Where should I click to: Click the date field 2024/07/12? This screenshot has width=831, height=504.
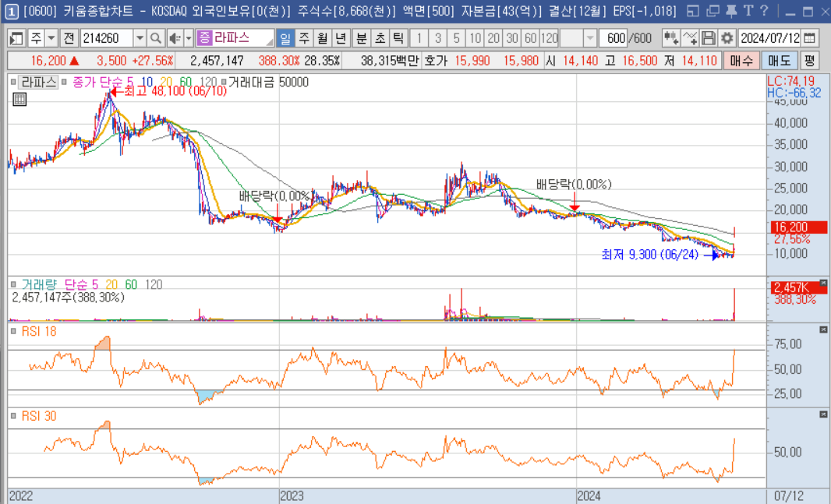(x=769, y=38)
